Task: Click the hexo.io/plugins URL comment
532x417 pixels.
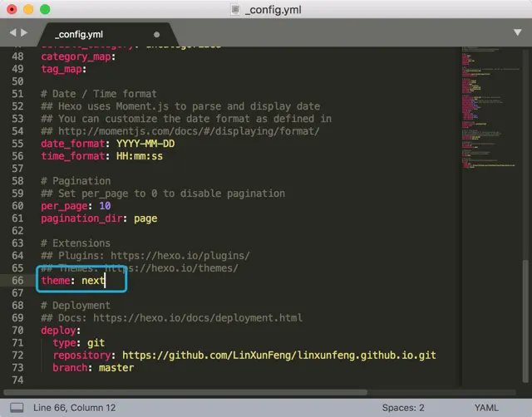Action: point(145,256)
